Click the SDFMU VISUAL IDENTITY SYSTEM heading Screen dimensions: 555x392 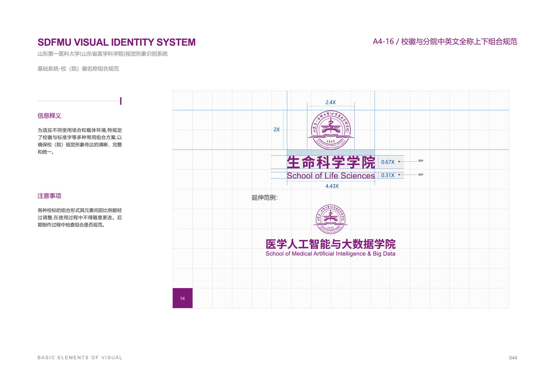tap(117, 42)
